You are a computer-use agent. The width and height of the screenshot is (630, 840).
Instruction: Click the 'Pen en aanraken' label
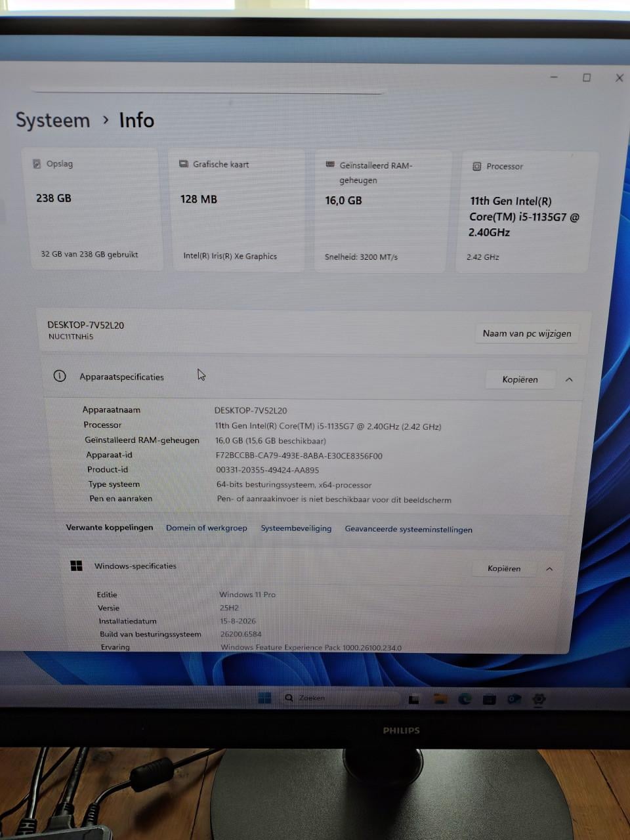click(121, 499)
